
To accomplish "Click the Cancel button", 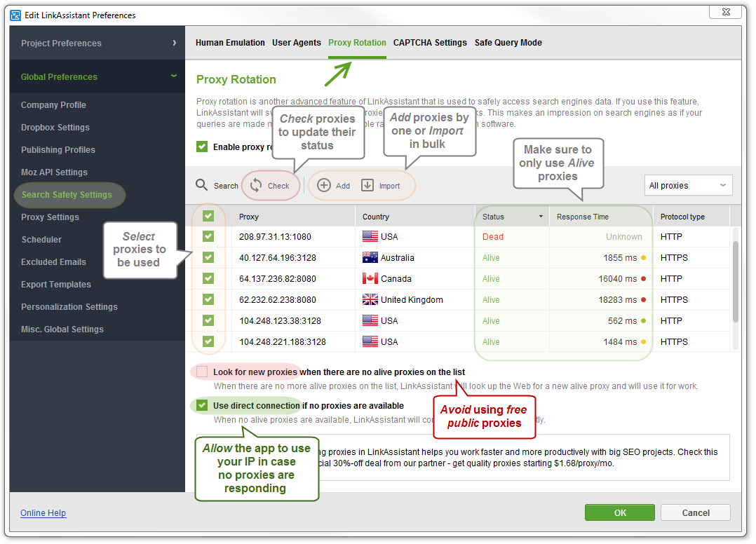I will tap(695, 512).
